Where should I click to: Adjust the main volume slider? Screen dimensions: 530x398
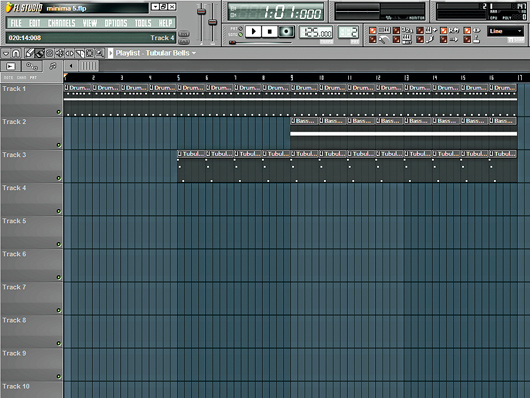[201, 12]
